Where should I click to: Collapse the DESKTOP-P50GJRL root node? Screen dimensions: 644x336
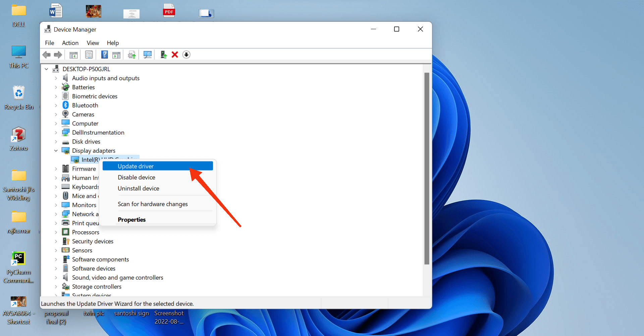[x=46, y=69]
